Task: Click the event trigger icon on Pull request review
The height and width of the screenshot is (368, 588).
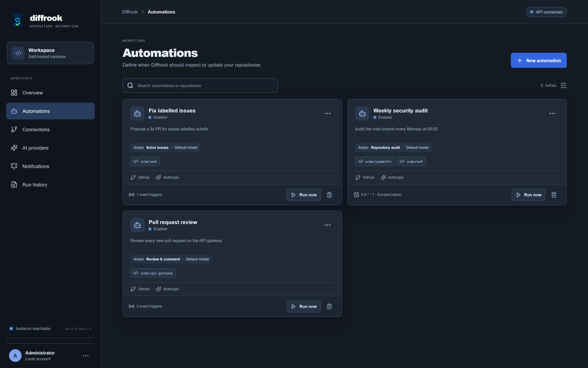Action: (131, 306)
